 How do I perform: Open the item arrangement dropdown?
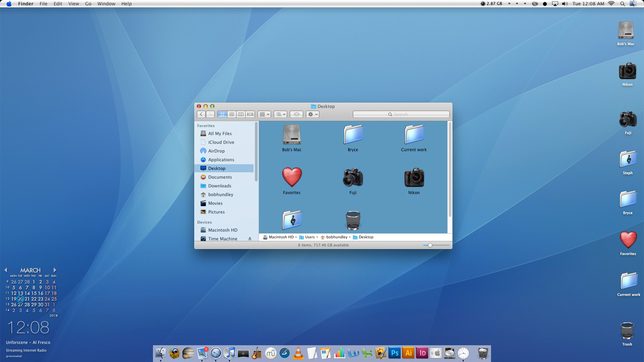click(264, 114)
